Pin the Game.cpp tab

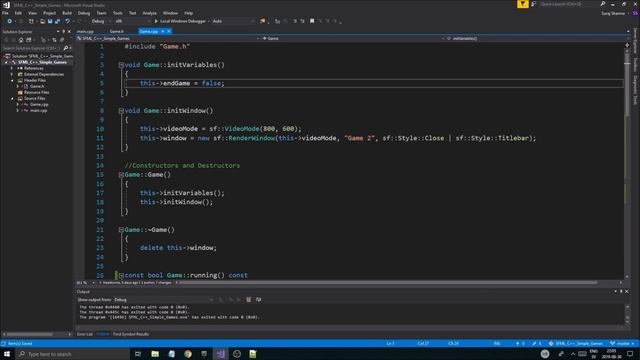coord(162,31)
